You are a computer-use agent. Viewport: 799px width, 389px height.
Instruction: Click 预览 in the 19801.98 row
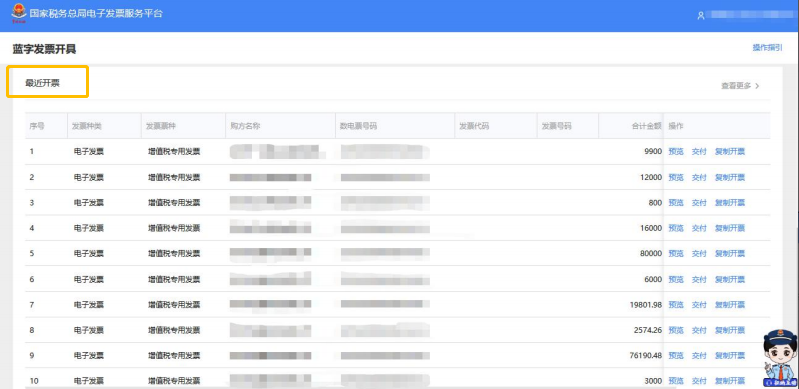coord(676,305)
